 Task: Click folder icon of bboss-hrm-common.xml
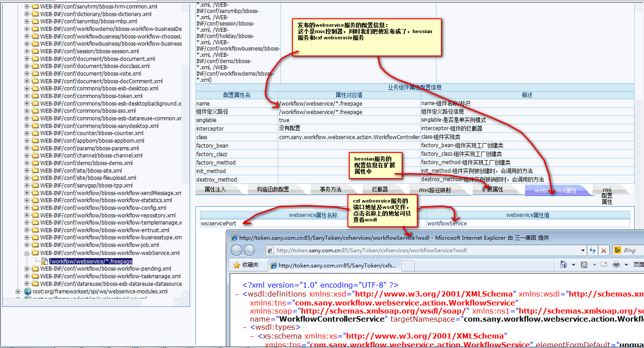tap(35, 7)
